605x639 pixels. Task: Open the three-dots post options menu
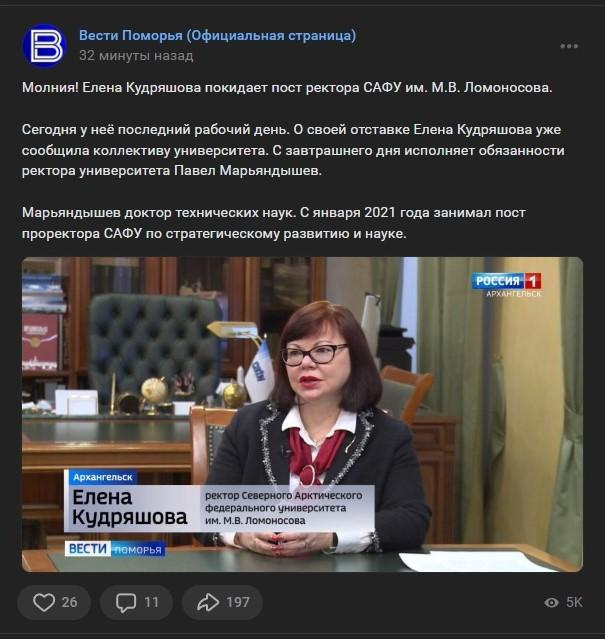tap(569, 46)
